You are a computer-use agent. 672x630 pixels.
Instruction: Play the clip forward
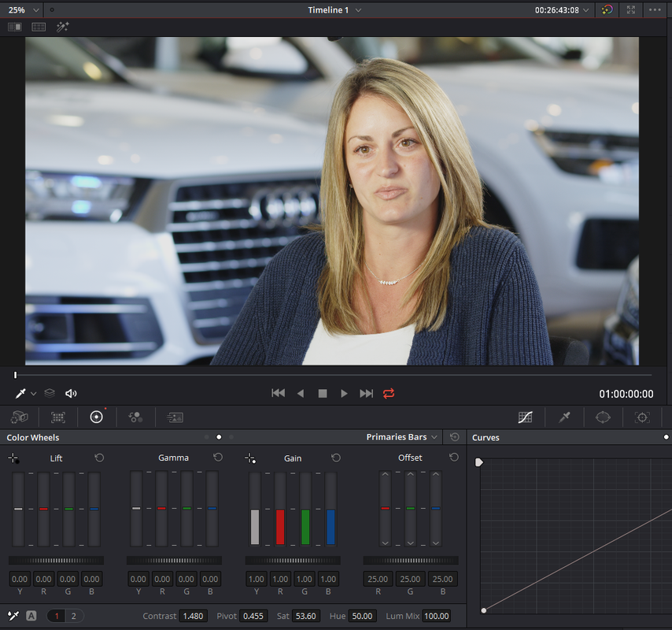coord(344,393)
